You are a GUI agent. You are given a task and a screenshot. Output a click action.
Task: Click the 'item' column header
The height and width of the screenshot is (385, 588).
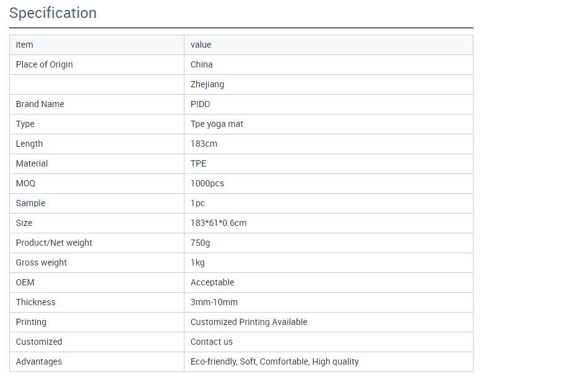coord(25,45)
